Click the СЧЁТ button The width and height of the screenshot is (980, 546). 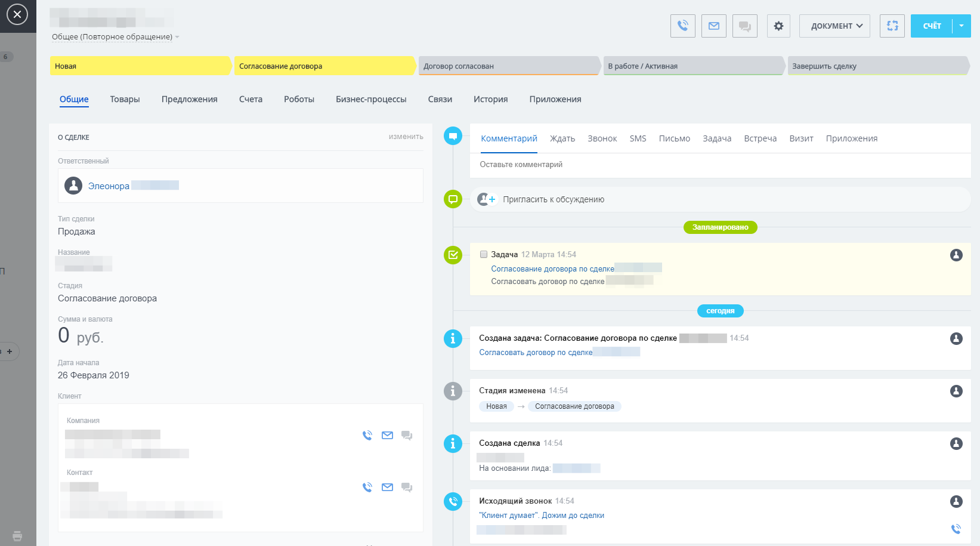coord(932,26)
